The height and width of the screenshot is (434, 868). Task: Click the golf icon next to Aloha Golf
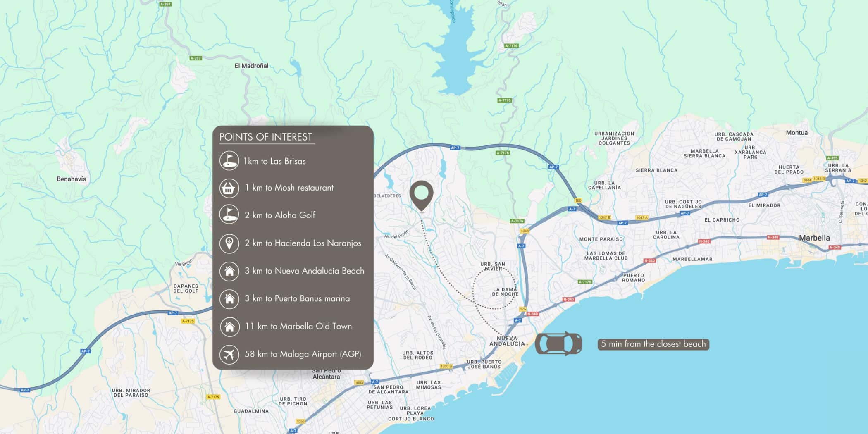click(229, 215)
